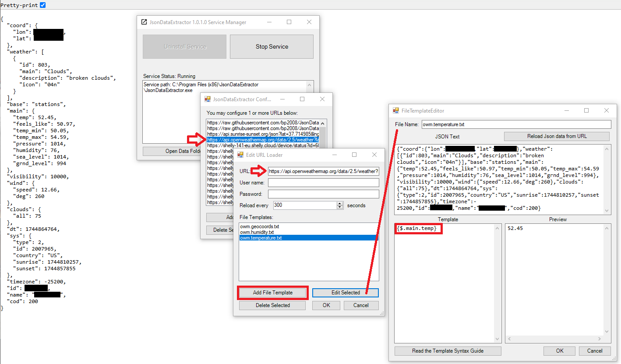Click the FileTemplateEditor window icon
This screenshot has height=364, width=621.
(396, 111)
